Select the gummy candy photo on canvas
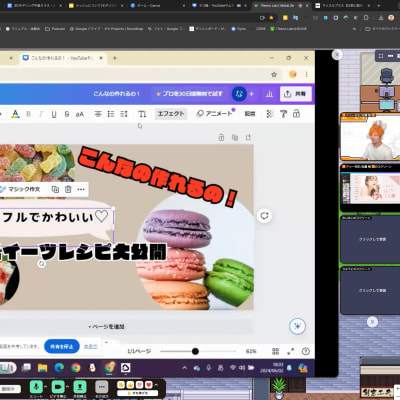Viewport: 400px width, 400px height. (37, 163)
